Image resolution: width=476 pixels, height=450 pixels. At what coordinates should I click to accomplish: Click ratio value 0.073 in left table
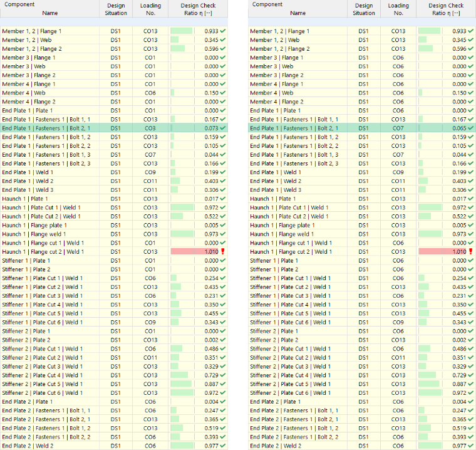click(211, 128)
